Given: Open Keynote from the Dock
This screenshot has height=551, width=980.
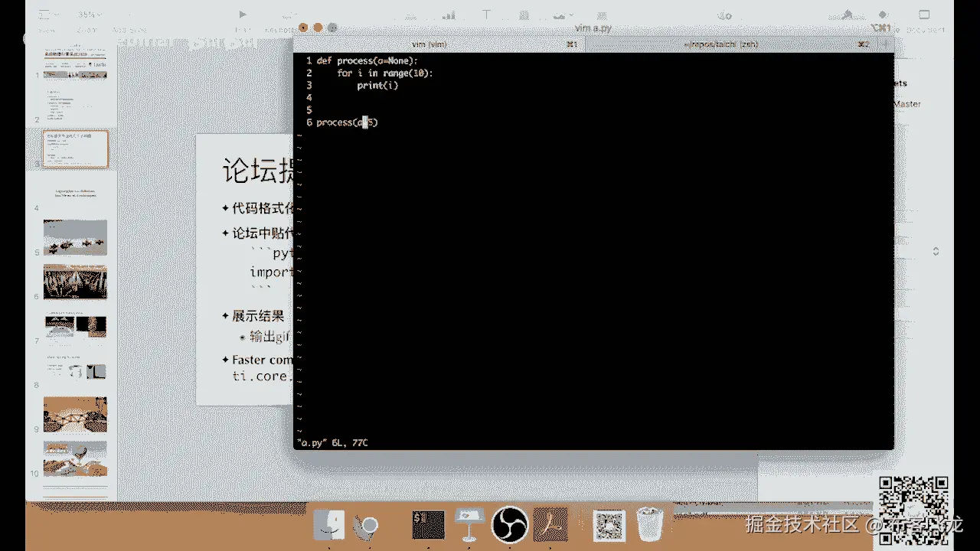Looking at the screenshot, I should coord(468,525).
